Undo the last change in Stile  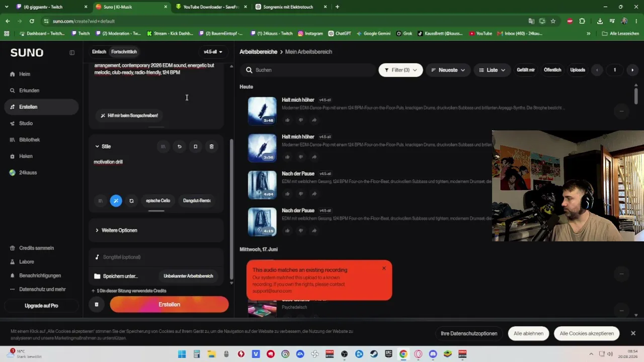pos(179,146)
